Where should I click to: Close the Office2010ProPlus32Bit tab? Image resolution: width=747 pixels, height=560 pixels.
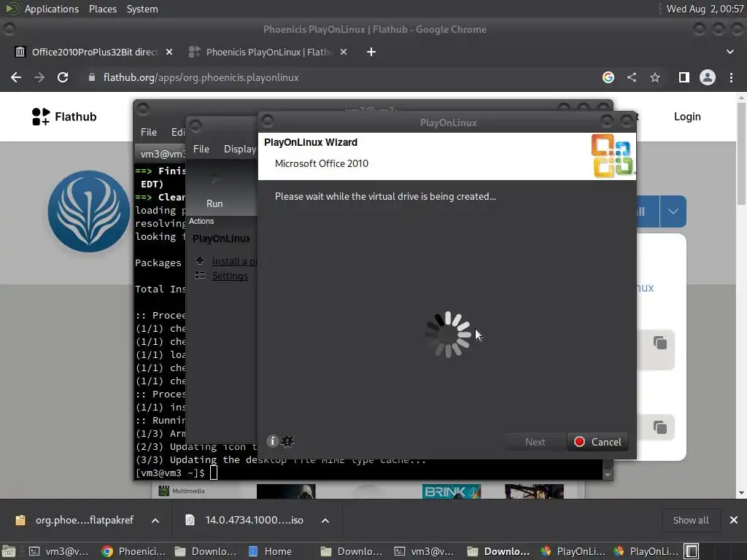point(169,52)
